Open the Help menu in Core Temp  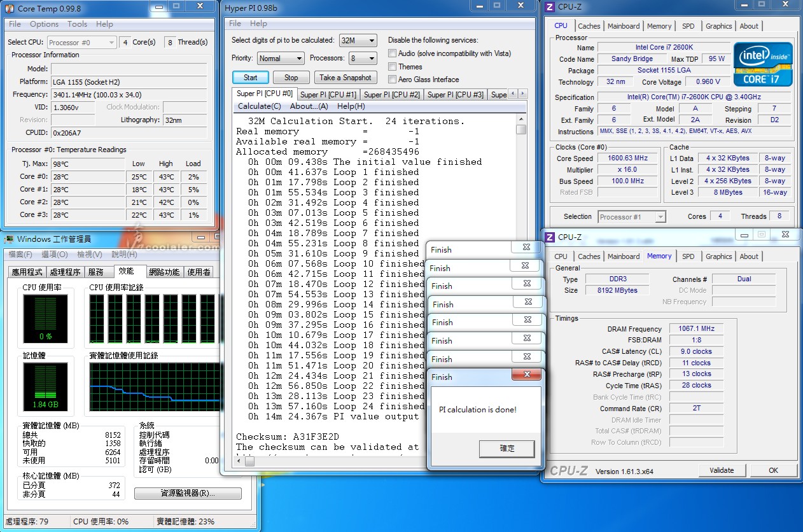tap(104, 24)
